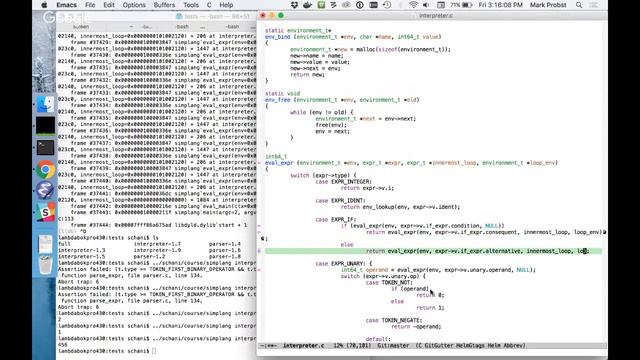640x360 pixels.
Task: Open the Buffers menu
Action: click(164, 5)
